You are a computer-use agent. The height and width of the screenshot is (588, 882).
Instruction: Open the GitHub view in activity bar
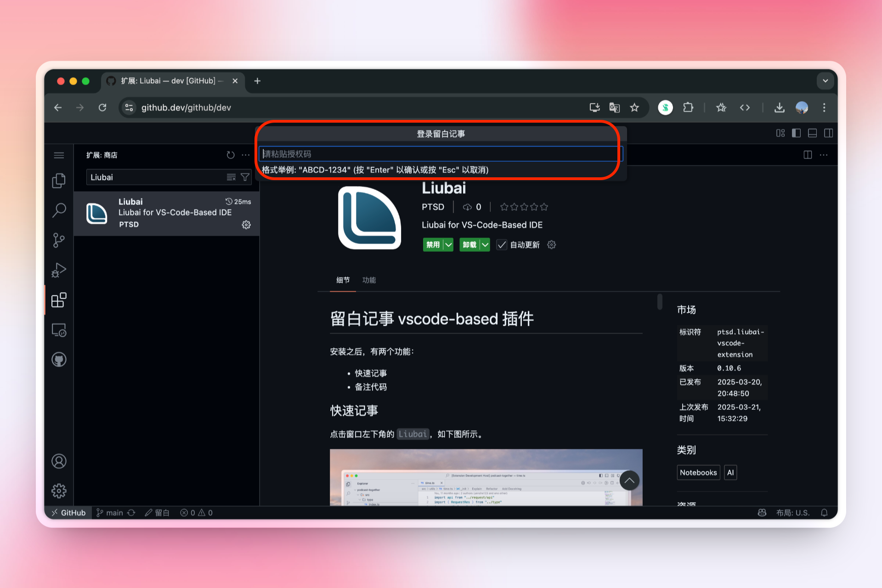tap(59, 360)
